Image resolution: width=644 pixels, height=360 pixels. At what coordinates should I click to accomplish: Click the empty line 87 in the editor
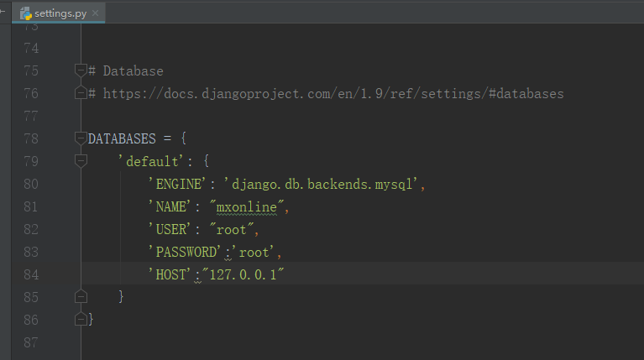pyautogui.click(x=361, y=342)
